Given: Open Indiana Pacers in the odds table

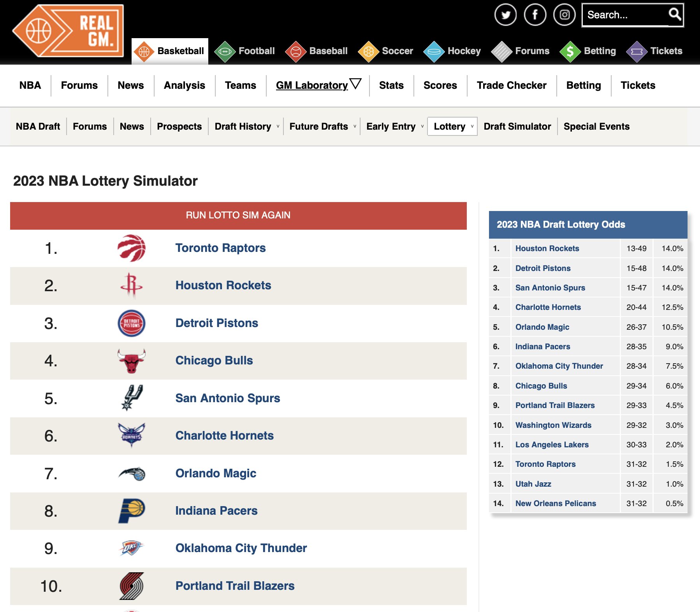Looking at the screenshot, I should (x=543, y=346).
